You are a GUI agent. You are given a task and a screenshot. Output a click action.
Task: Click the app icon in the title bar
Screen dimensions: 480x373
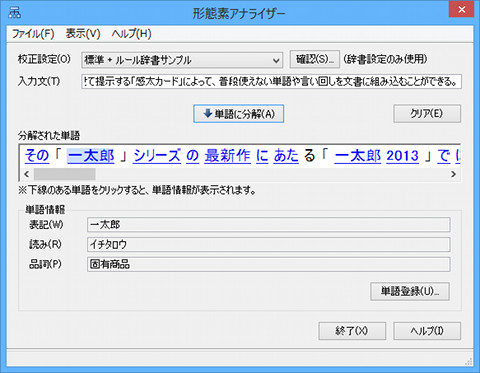[14, 13]
